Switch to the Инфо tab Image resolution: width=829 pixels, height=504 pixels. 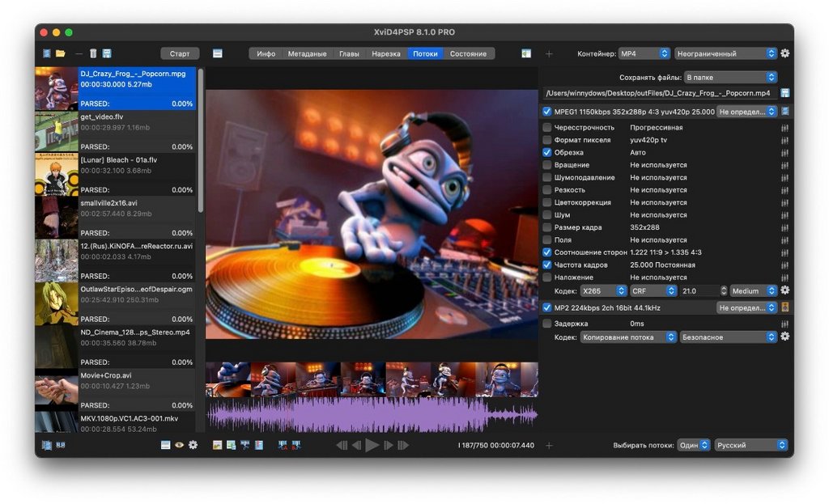pyautogui.click(x=266, y=53)
